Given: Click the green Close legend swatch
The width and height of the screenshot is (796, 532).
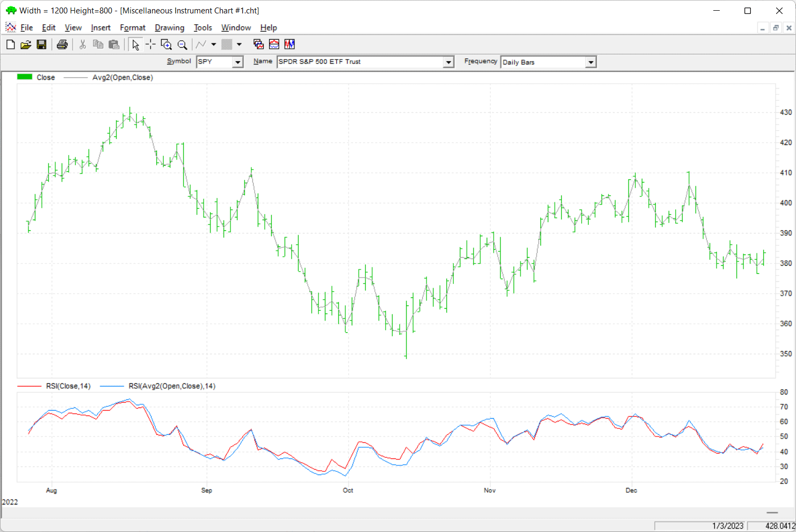Looking at the screenshot, I should point(25,77).
